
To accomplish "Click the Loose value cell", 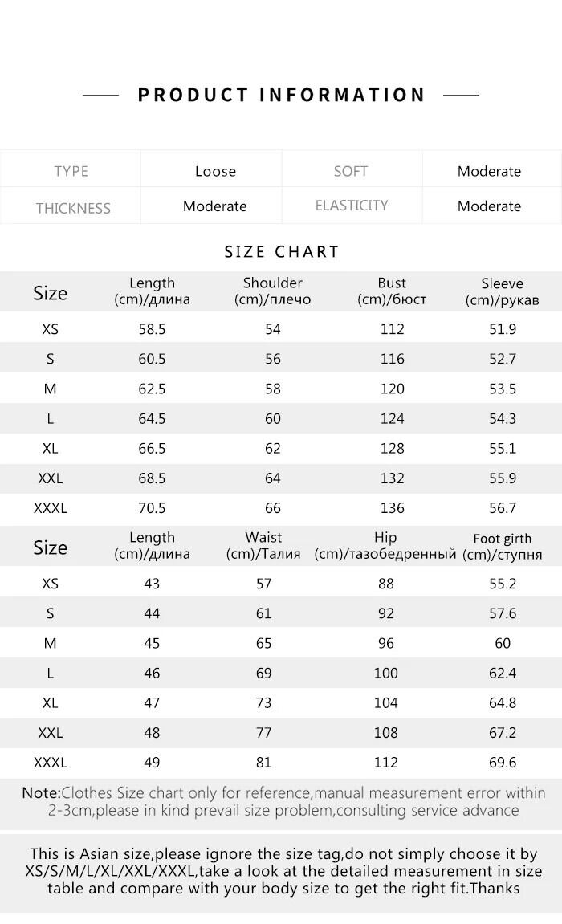I will [215, 171].
